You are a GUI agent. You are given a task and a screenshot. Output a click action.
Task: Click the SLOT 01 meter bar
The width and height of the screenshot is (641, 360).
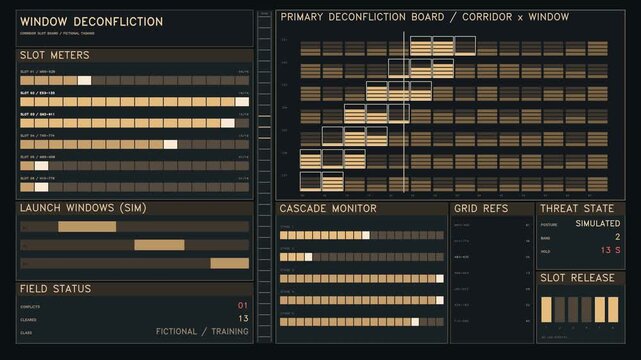tap(134, 80)
